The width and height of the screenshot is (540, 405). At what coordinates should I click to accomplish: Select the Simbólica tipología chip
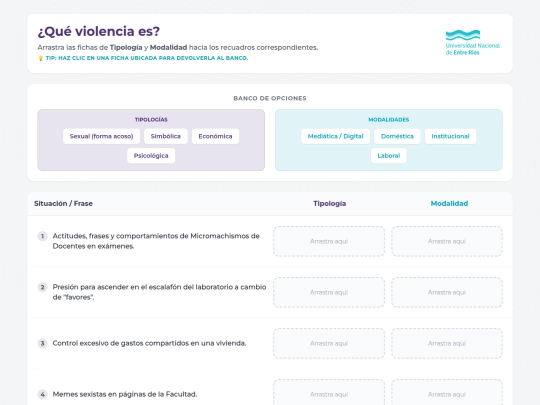(166, 136)
